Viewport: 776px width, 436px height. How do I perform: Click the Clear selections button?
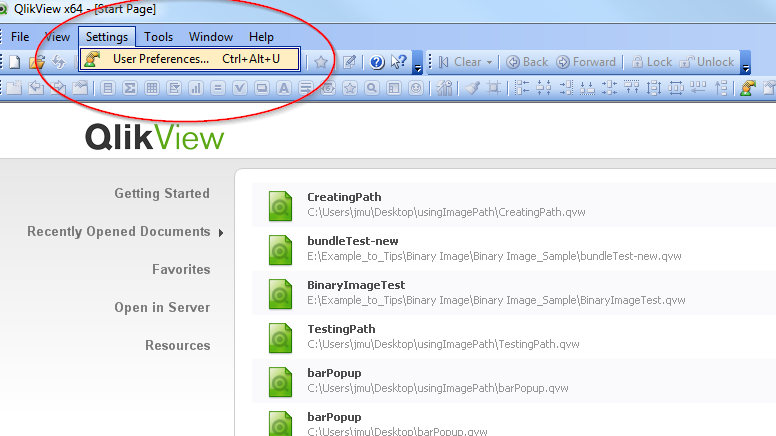tap(461, 62)
